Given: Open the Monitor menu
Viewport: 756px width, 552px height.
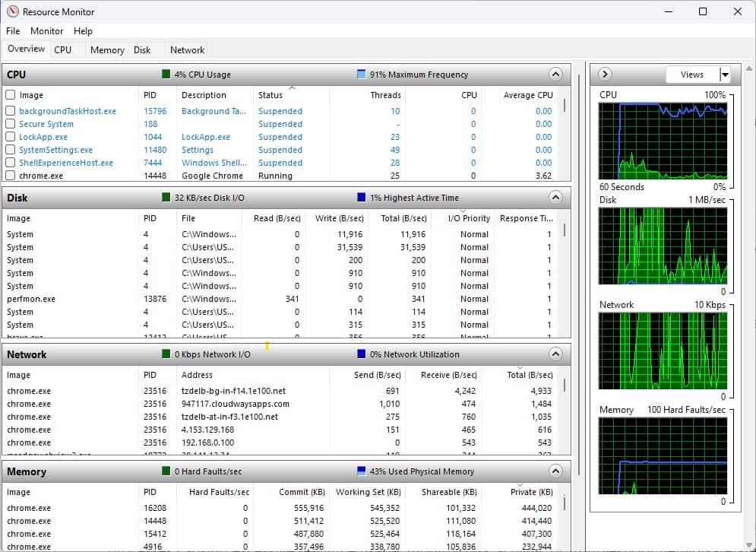Looking at the screenshot, I should 47,31.
